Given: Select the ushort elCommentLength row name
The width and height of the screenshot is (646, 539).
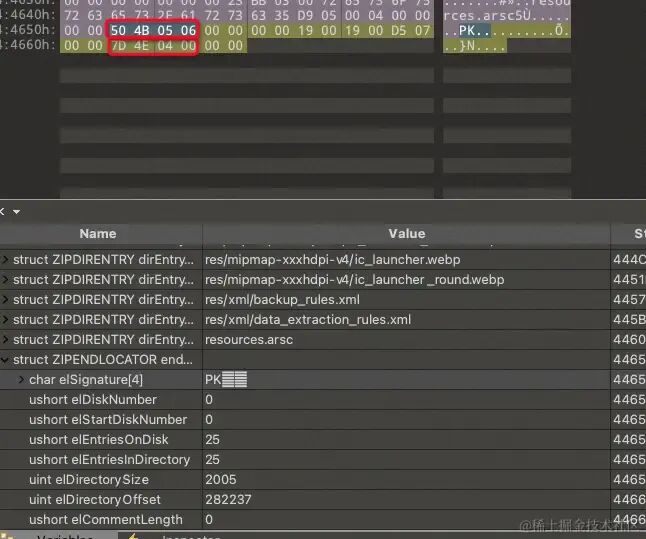Looking at the screenshot, I should click(105, 519).
